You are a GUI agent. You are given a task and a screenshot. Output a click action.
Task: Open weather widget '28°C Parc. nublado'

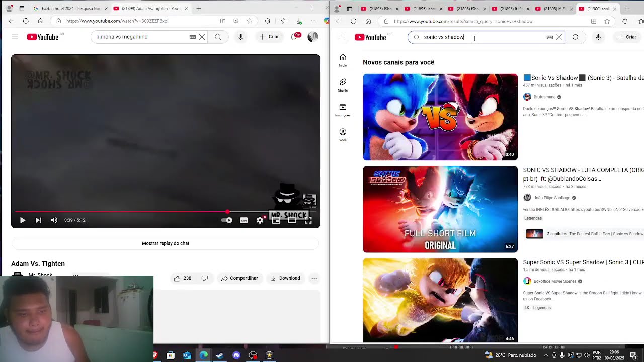pos(510,355)
